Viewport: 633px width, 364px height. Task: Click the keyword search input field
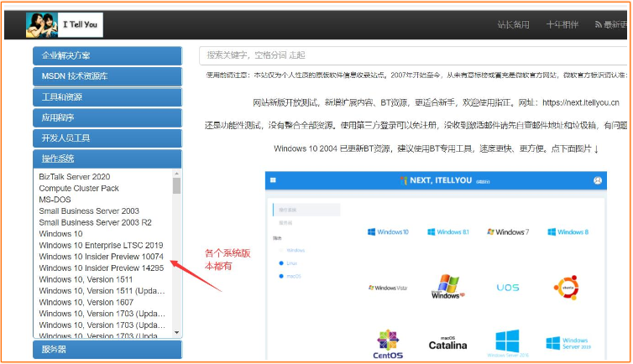pyautogui.click(x=411, y=55)
